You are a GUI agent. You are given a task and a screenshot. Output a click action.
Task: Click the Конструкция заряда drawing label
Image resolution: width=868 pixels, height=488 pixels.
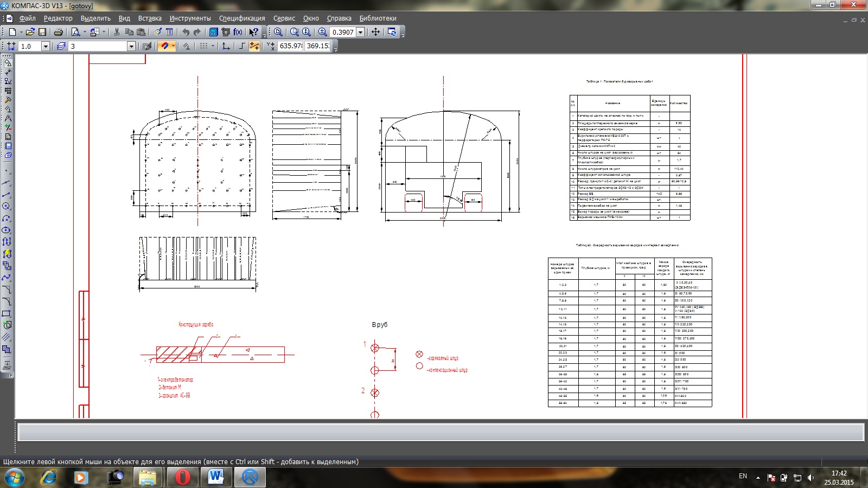[196, 324]
